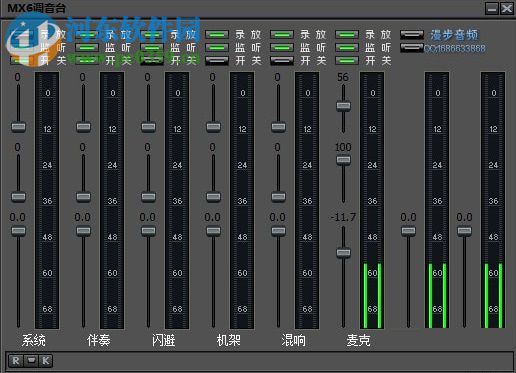
Task: Toggle 开关 switch for the 伴奏 channel
Action: coord(87,60)
